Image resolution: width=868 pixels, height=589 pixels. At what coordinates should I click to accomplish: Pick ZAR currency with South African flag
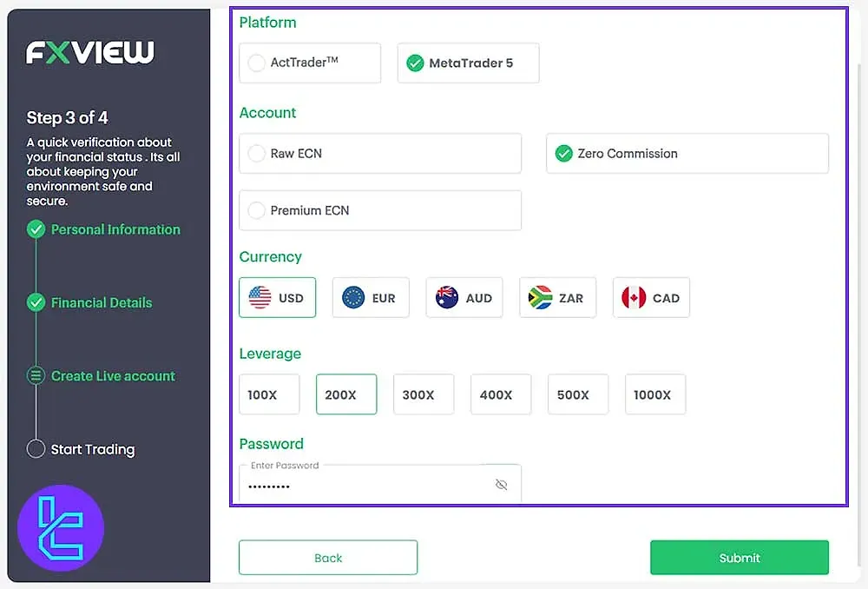(557, 298)
